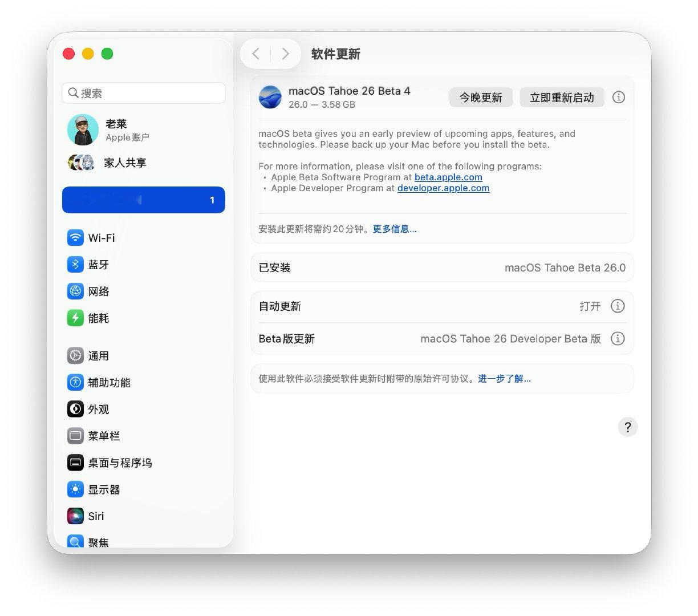The width and height of the screenshot is (698, 616).
Task: Click the yellow minimize window button
Action: 88,54
